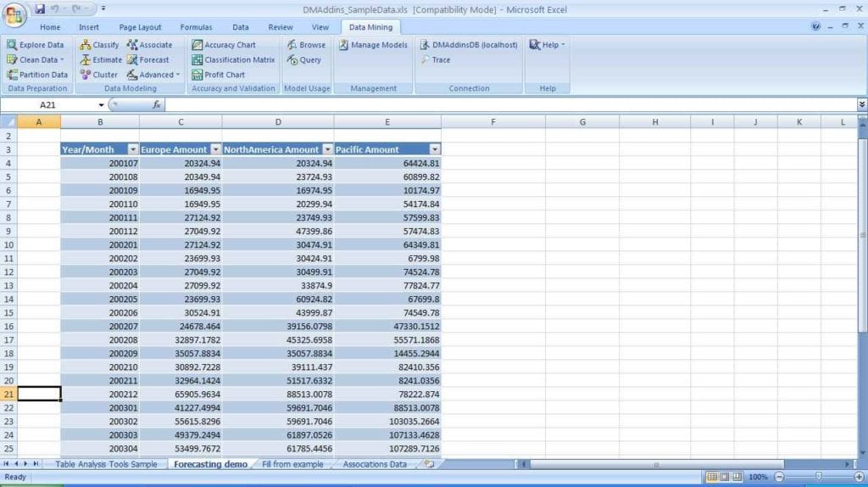868x487 pixels.
Task: Launch the Estimate model wizard
Action: [x=101, y=60]
